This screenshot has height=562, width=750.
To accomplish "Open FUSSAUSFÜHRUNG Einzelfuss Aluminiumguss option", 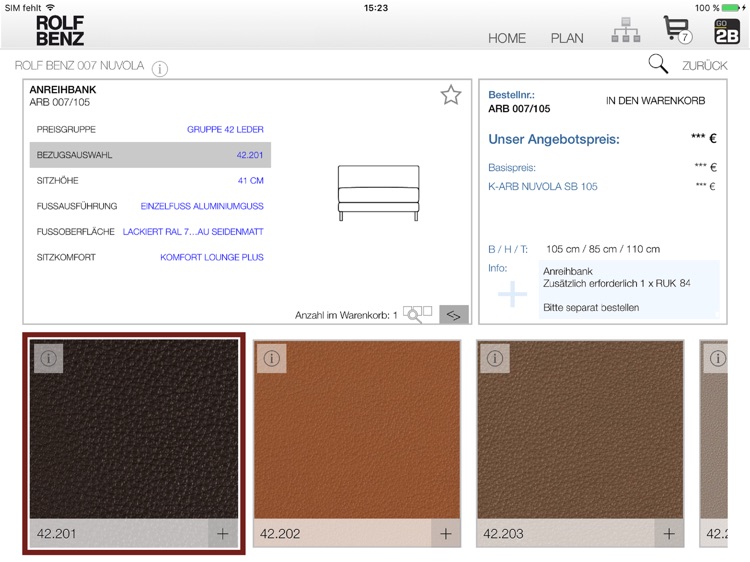I will pyautogui.click(x=150, y=206).
